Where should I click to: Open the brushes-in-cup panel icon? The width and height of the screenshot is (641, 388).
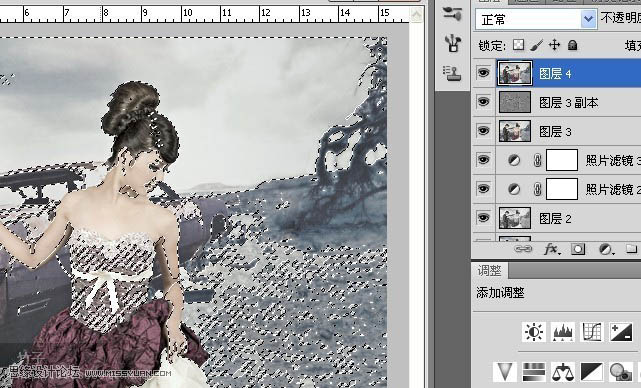tap(453, 43)
